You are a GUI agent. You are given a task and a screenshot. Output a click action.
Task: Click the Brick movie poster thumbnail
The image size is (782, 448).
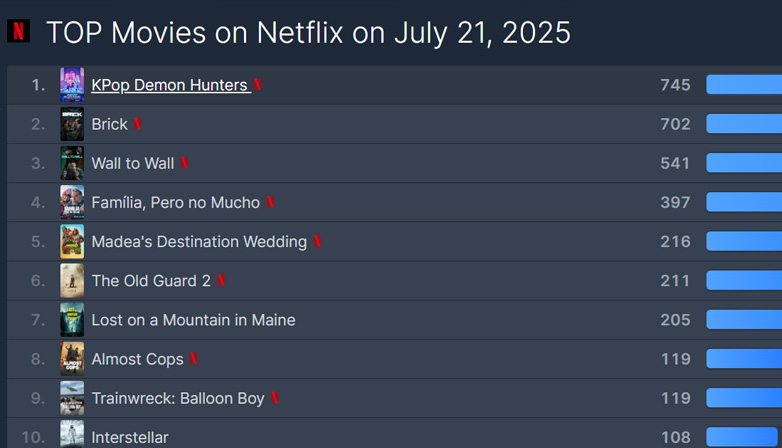72,124
